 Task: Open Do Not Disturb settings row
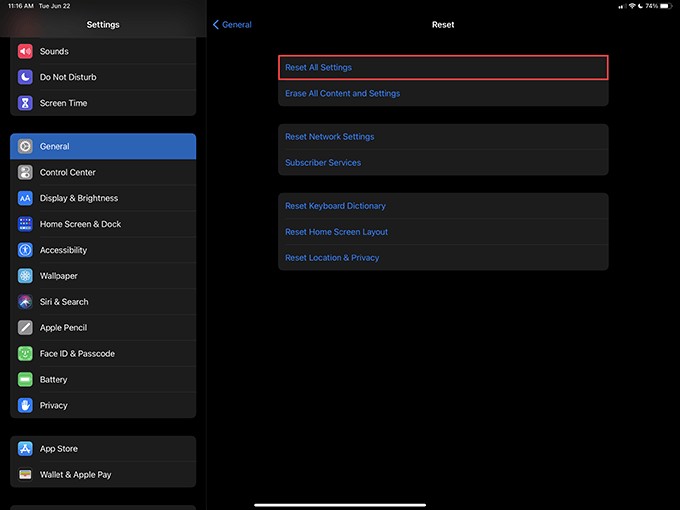[x=103, y=77]
